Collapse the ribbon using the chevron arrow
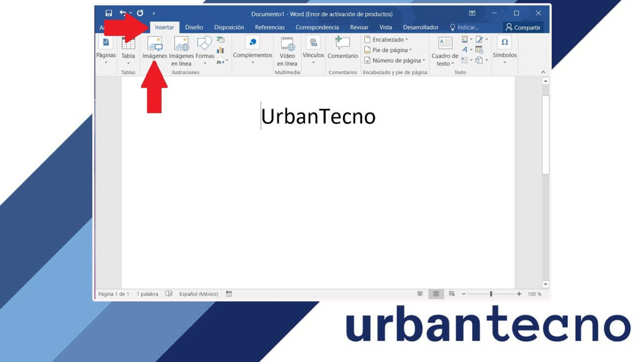 (x=543, y=72)
